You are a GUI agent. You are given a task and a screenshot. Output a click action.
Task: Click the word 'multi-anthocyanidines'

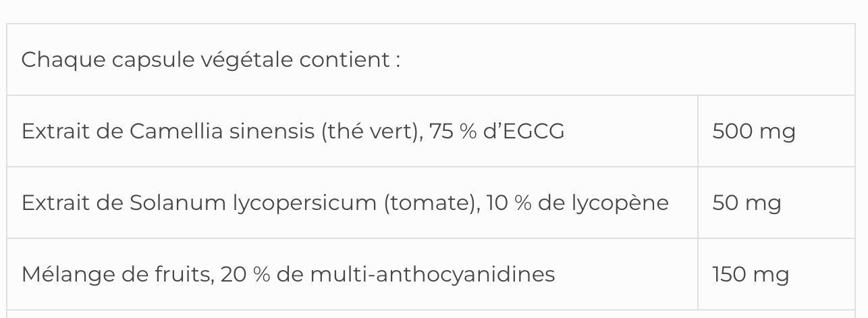(x=432, y=274)
